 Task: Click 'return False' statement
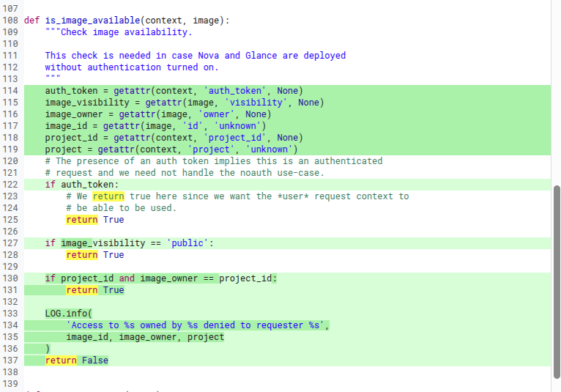coord(77,360)
